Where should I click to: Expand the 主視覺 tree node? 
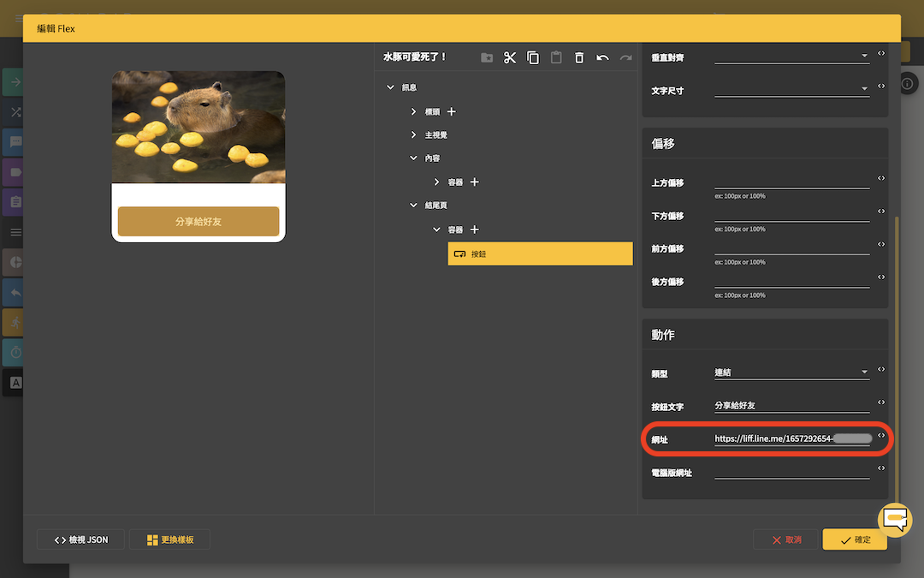(413, 135)
